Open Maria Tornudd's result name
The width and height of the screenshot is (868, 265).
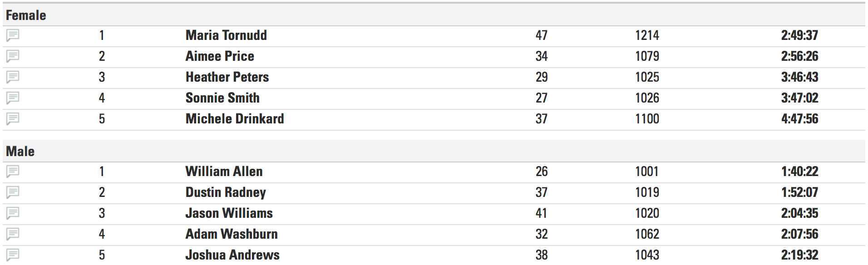coord(226,35)
